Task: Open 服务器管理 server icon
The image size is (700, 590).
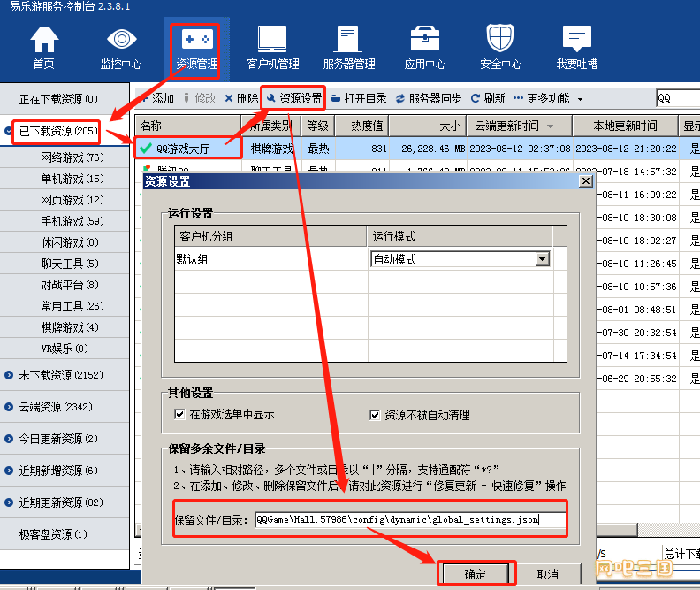Action: tap(348, 48)
